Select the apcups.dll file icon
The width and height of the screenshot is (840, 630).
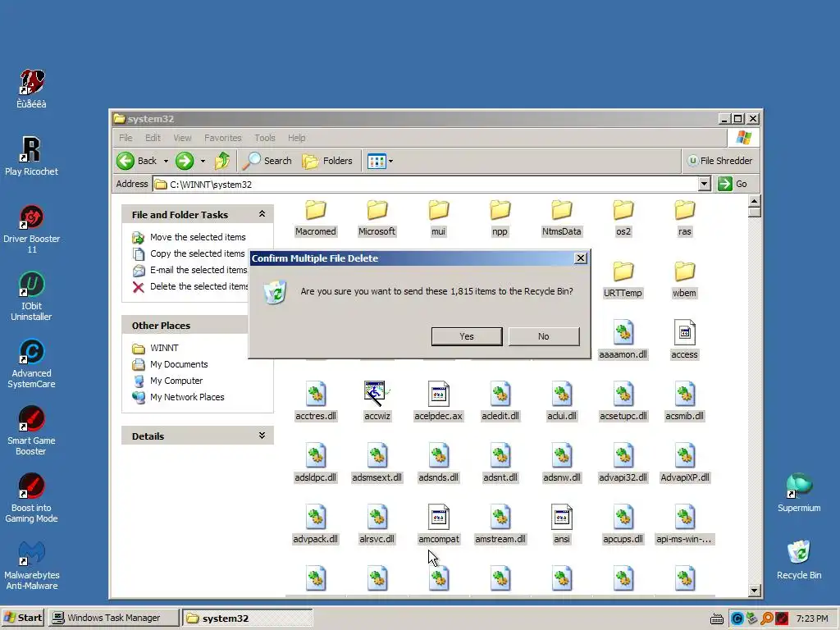coord(623,518)
